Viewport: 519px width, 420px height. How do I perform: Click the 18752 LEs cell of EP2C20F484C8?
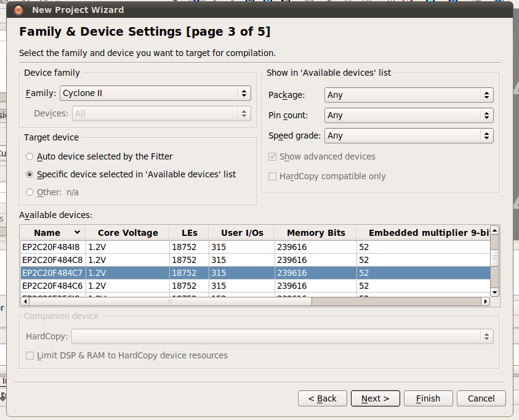coord(189,260)
